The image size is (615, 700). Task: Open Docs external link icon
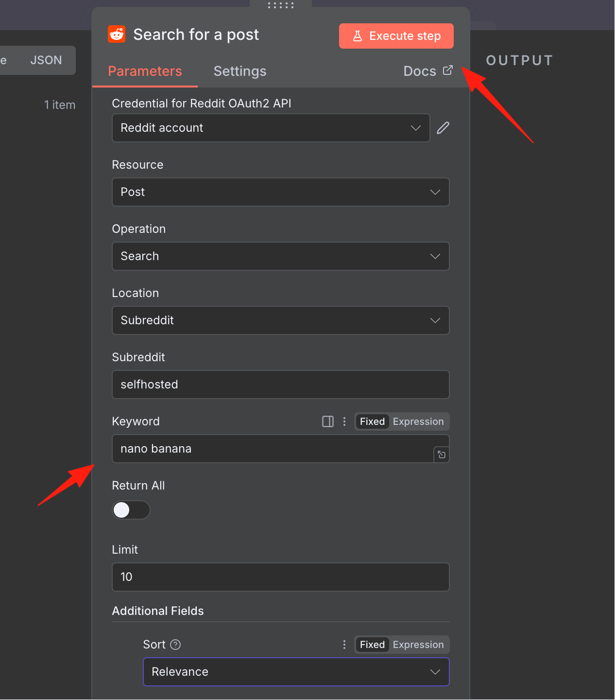[x=448, y=70]
